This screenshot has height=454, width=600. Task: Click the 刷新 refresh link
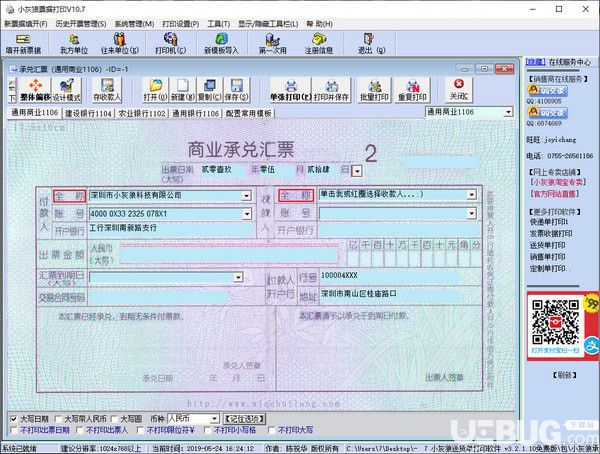pos(564,375)
